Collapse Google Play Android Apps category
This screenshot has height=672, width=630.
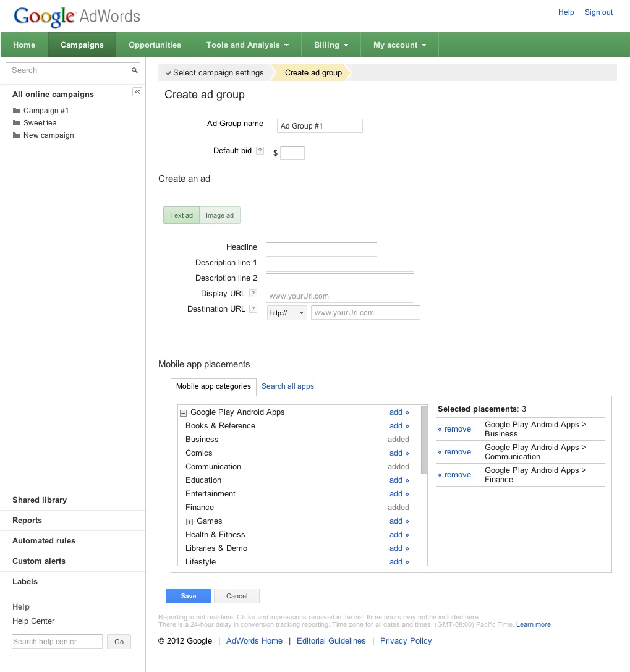(x=183, y=412)
